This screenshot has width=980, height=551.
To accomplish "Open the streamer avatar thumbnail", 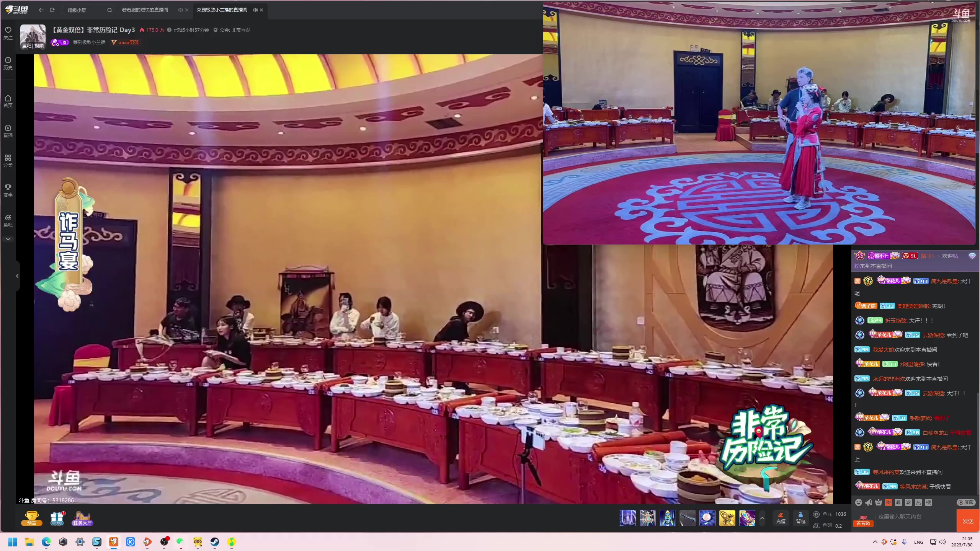I will (33, 37).
